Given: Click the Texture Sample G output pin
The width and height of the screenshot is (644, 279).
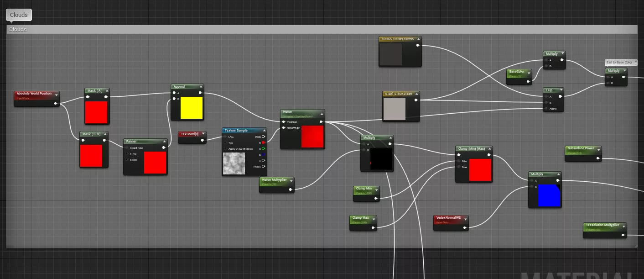Looking at the screenshot, I should [x=264, y=148].
